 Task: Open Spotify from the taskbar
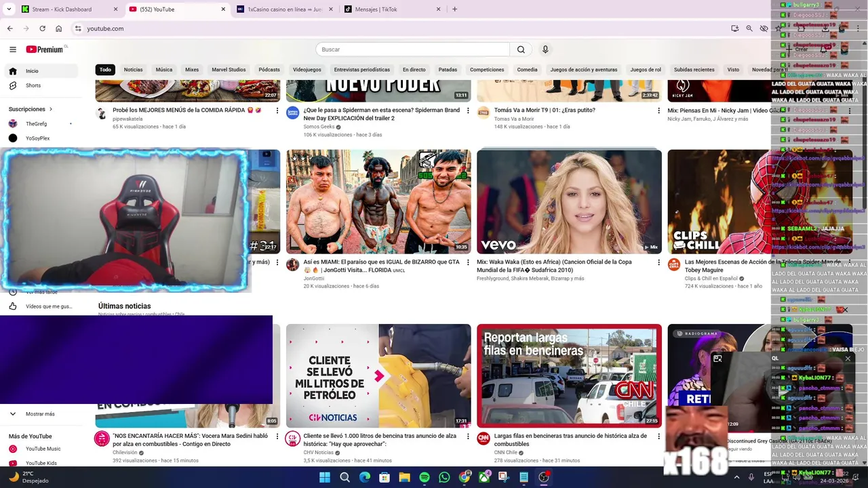pos(425,477)
